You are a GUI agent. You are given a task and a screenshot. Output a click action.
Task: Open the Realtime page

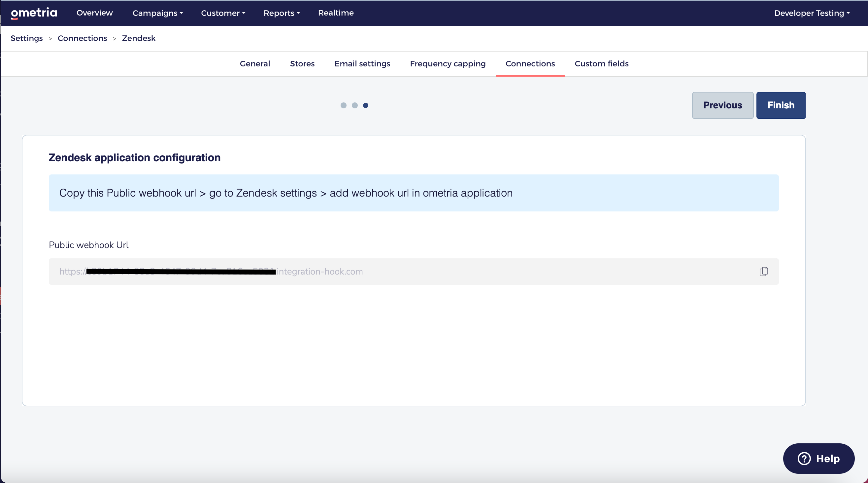[x=336, y=13]
